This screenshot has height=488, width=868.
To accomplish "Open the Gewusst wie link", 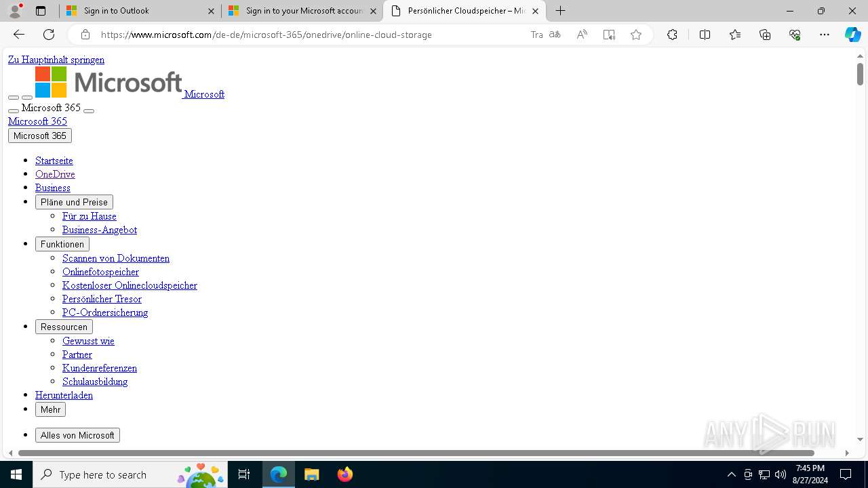I will click(x=88, y=341).
